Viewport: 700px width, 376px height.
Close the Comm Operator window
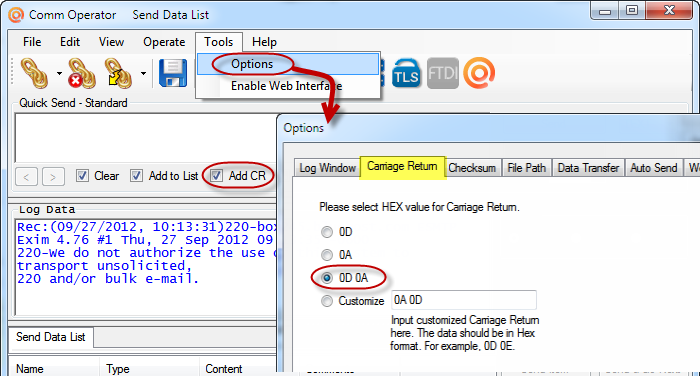[x=669, y=11]
